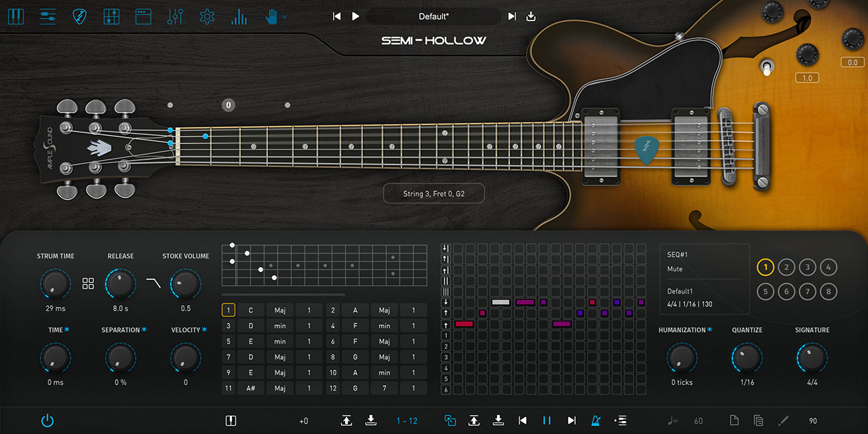Open the chord type dropdown for chord 3 (min)
868x434 pixels.
280,326
